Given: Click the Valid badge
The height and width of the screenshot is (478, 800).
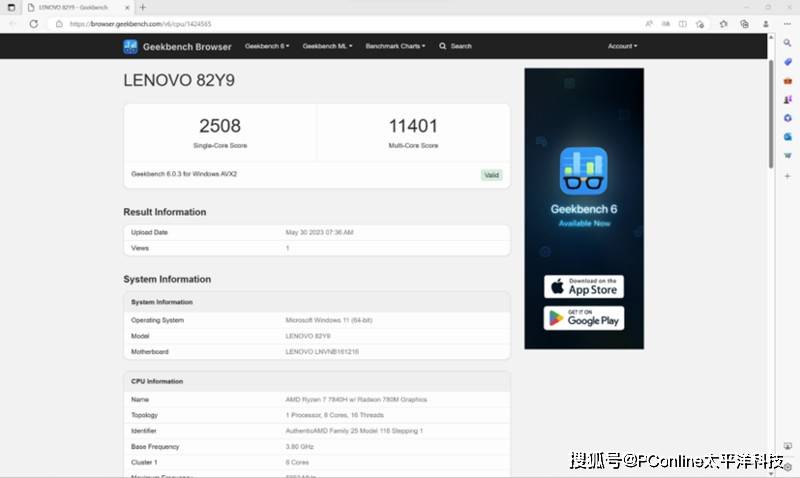Looking at the screenshot, I should (491, 175).
